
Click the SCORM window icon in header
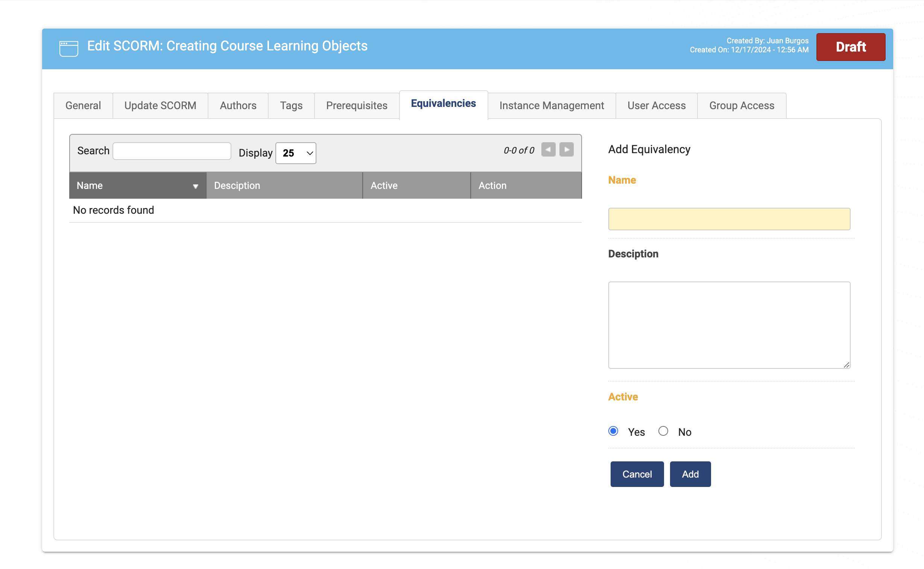[69, 49]
